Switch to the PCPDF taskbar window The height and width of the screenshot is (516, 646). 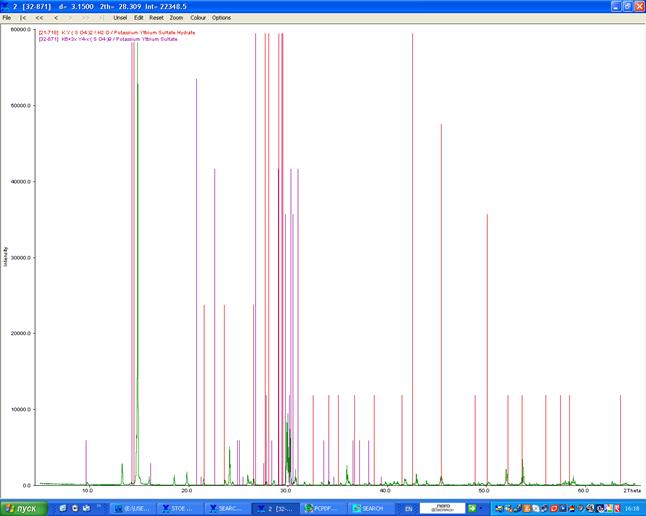click(323, 508)
